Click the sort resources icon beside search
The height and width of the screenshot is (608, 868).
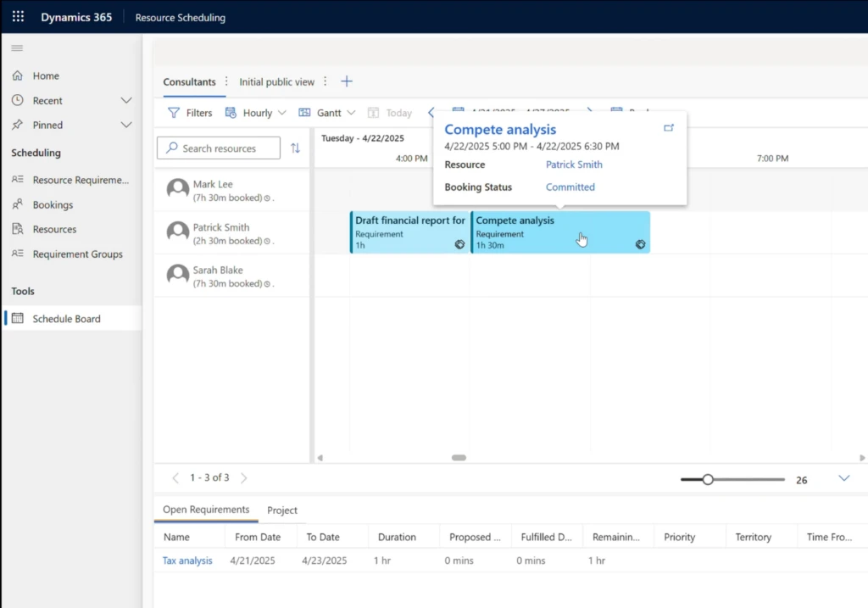click(295, 148)
